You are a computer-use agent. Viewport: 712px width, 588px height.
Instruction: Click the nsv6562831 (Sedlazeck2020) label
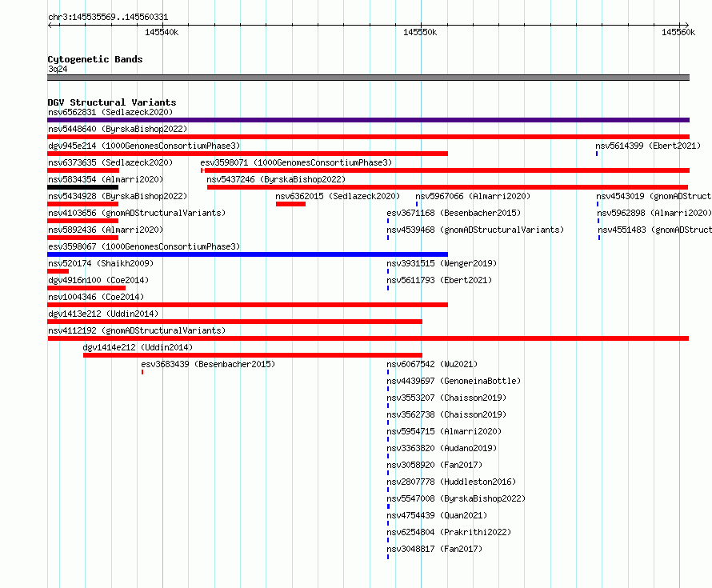pos(110,112)
